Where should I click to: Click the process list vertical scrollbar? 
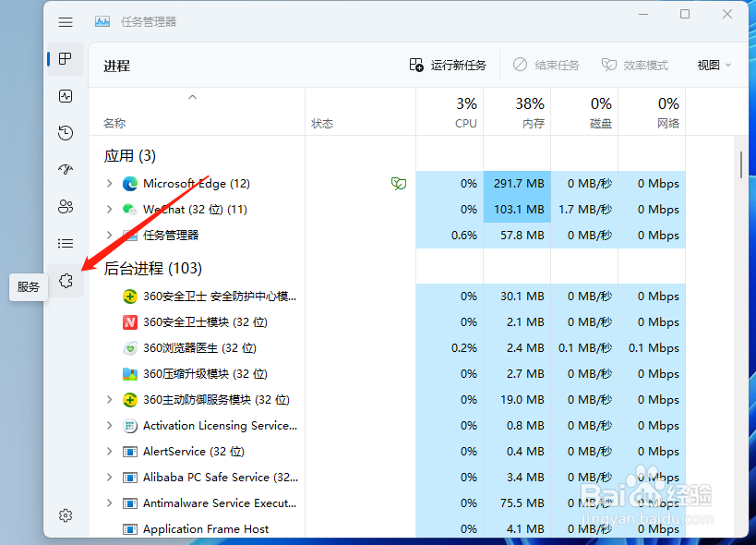pyautogui.click(x=741, y=165)
